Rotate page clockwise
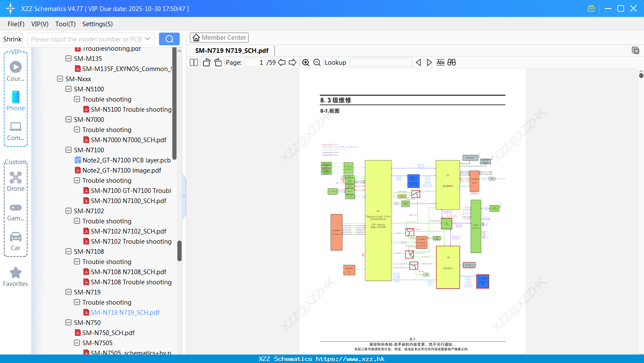Screen dimensions: 644x363 [218, 63]
